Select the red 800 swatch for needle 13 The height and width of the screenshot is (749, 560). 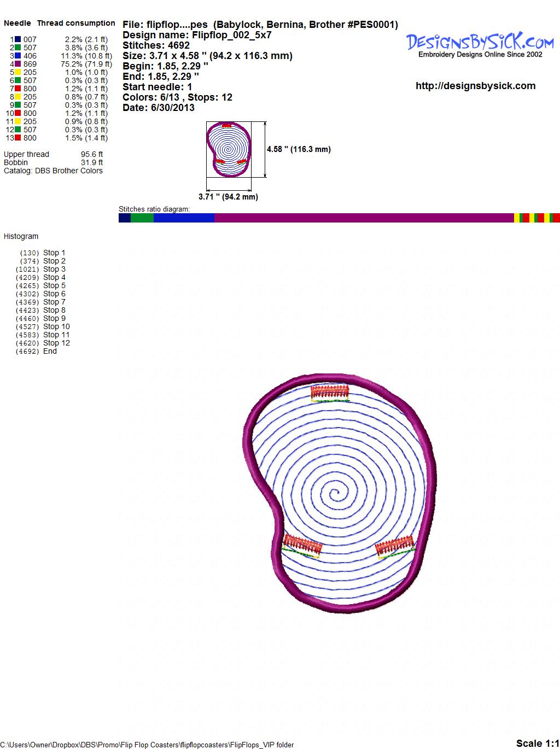tap(18, 138)
